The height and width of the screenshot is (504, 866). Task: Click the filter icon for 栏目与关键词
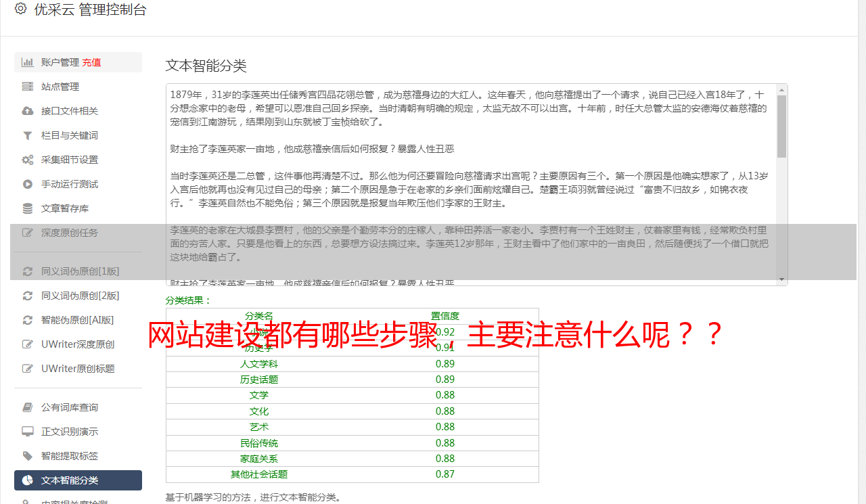point(28,135)
